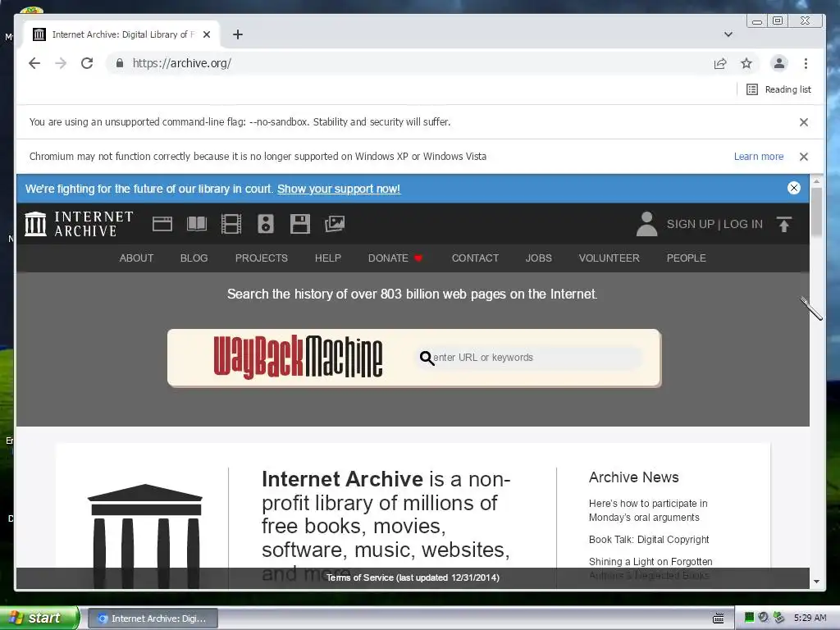Viewport: 840px width, 630px height.
Task: Open the PROJECTS menu item
Action: (x=262, y=258)
